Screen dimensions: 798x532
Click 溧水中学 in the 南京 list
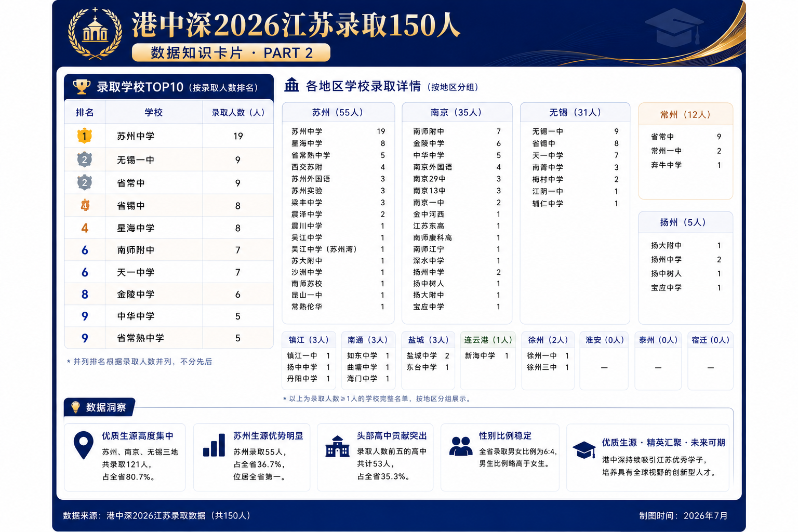[429, 261]
